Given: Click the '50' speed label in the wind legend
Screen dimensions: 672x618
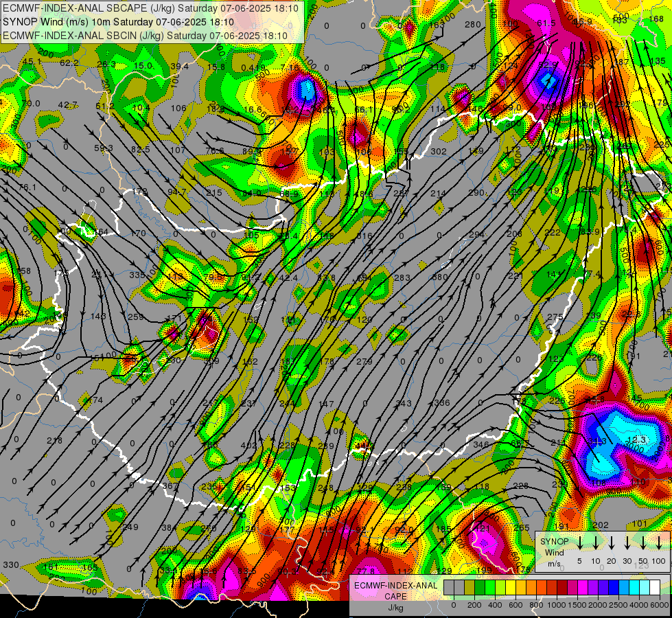Looking at the screenshot, I should [643, 561].
